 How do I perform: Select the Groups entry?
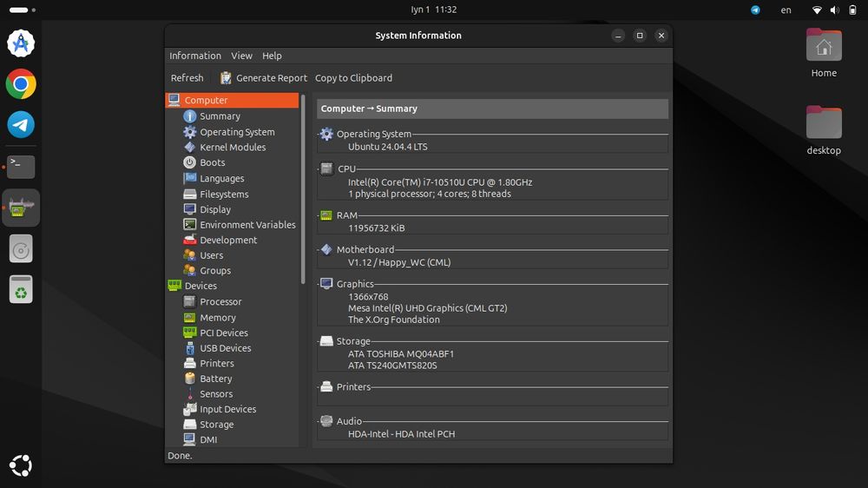pos(214,270)
